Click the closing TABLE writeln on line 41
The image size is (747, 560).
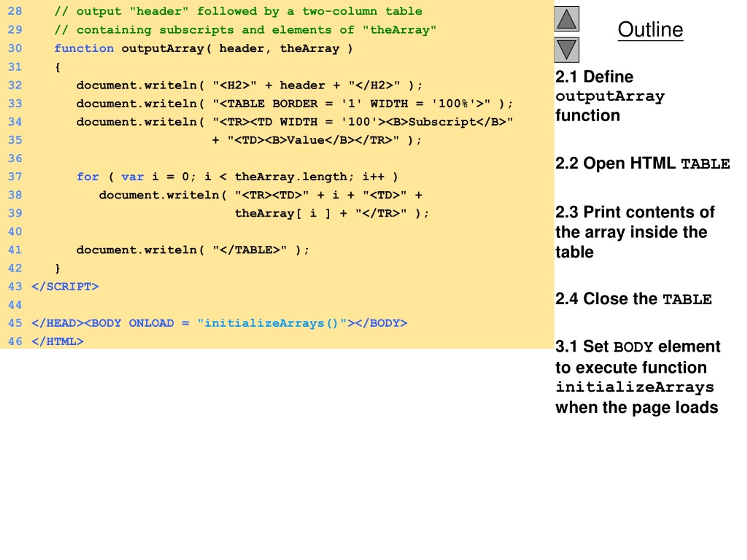pyautogui.click(x=193, y=250)
